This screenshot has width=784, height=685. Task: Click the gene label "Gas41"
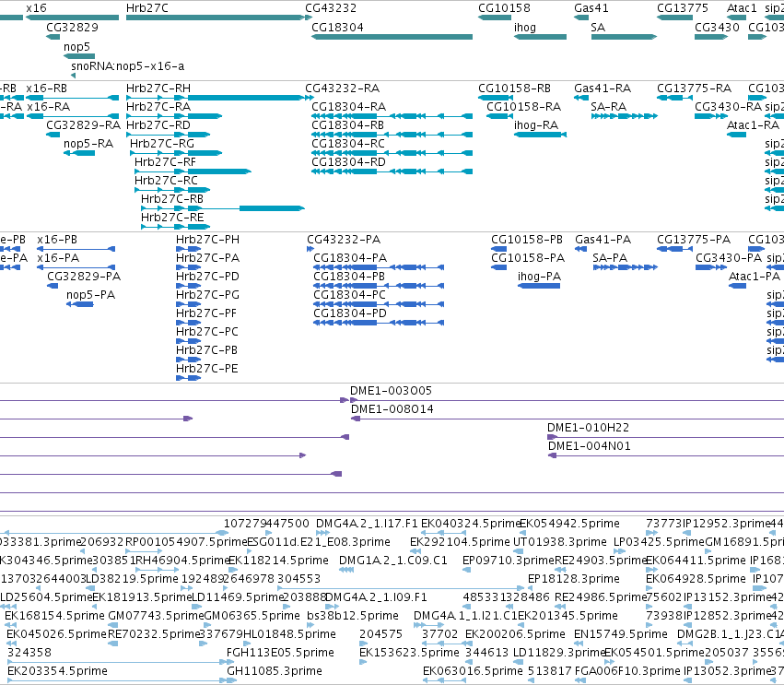(591, 8)
